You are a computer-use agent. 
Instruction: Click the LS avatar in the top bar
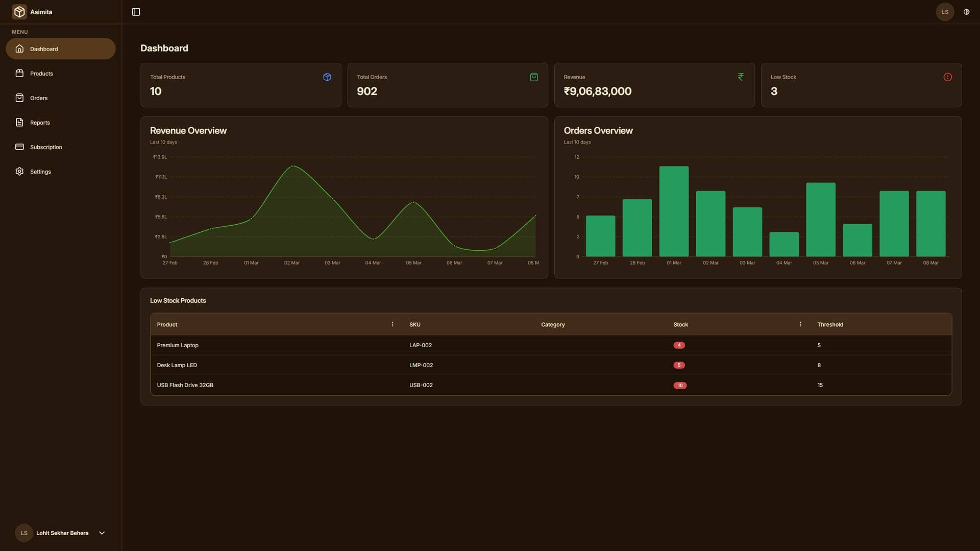point(945,11)
